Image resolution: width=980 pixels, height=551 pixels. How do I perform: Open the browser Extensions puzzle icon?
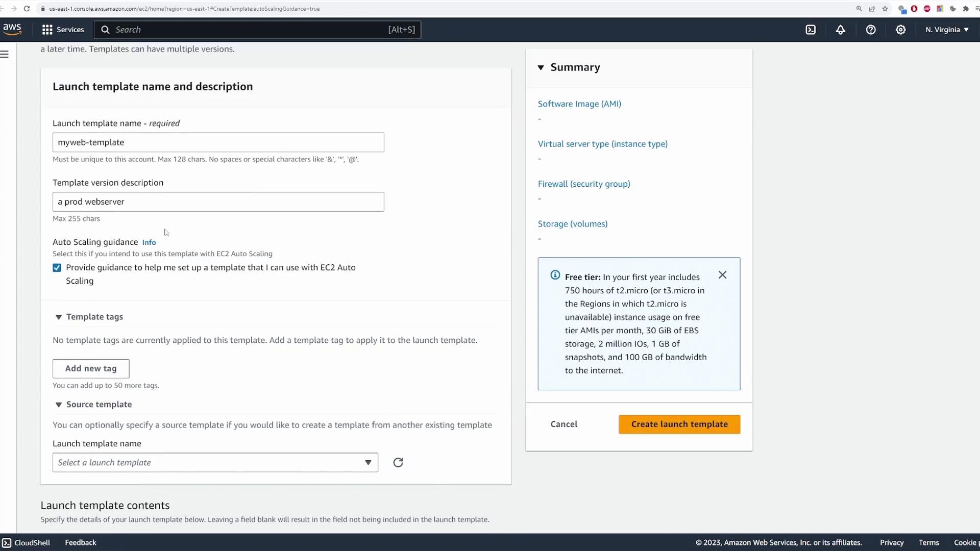pyautogui.click(x=966, y=9)
